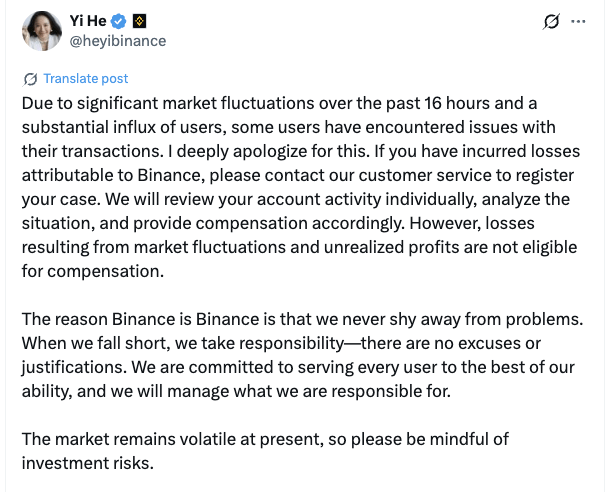
Task: Open Yi He's profile picture
Action: (42, 31)
